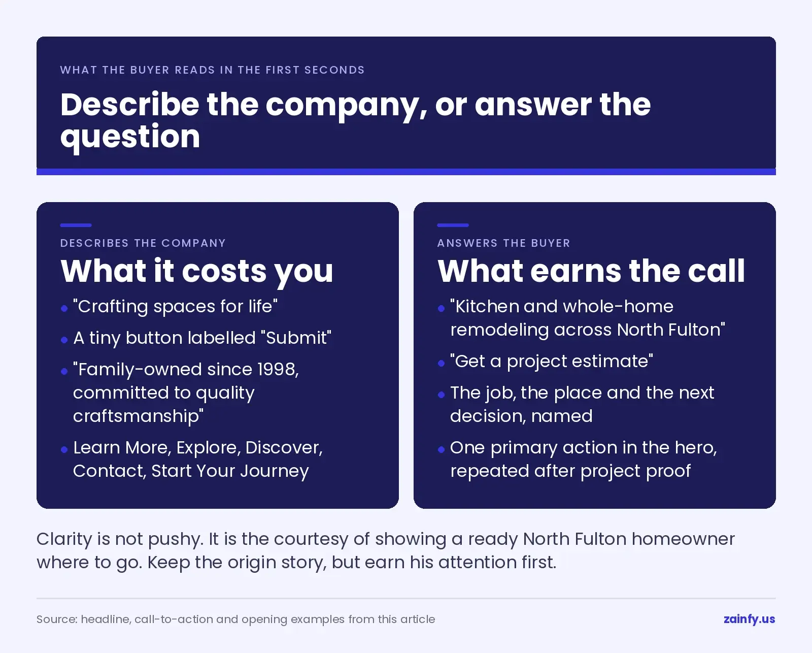Viewport: 812px width, 653px height.
Task: Click the 'Get a project estimate' text
Action: [552, 362]
